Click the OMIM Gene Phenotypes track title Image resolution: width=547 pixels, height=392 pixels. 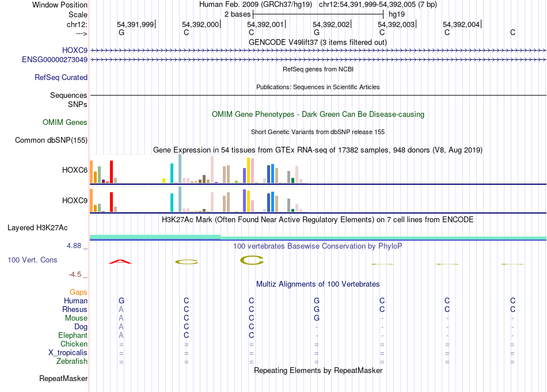click(x=318, y=115)
